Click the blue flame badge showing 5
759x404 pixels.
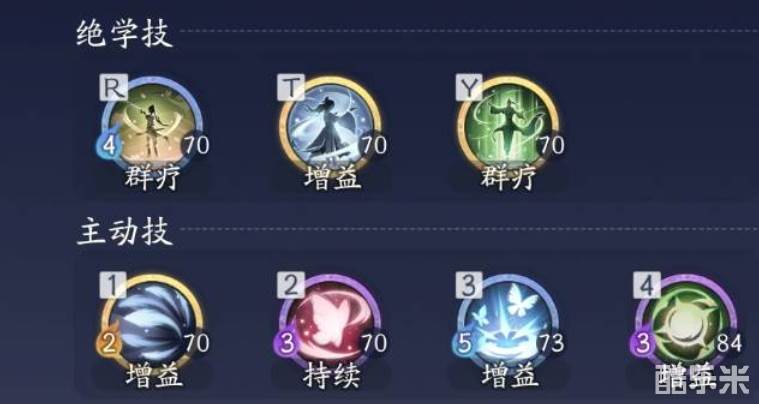tap(465, 344)
